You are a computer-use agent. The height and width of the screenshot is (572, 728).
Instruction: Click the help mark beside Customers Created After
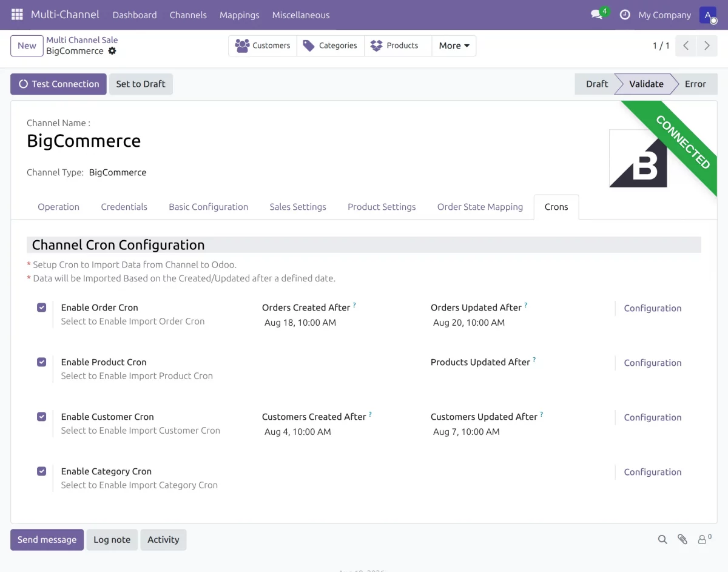pos(370,414)
